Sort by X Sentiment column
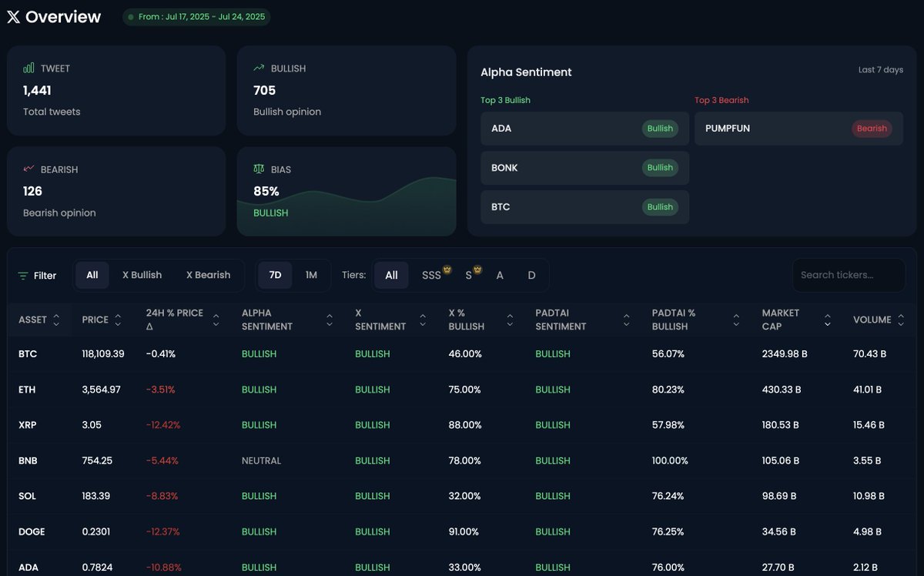 point(422,320)
